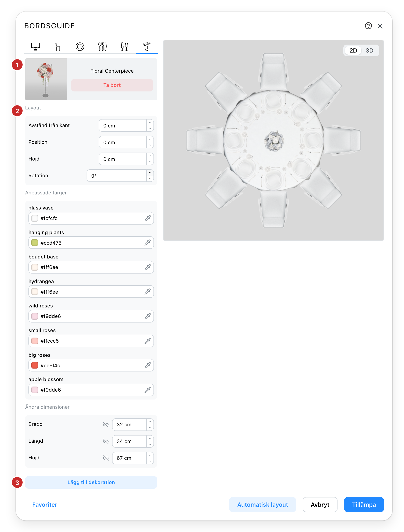This screenshot has height=532, width=404.
Task: Click the Tillämpa button
Action: click(364, 505)
